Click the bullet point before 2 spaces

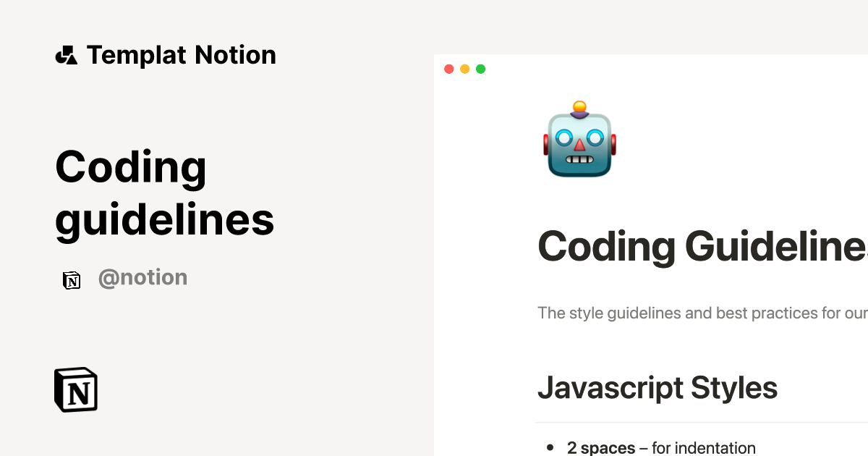tap(551, 447)
